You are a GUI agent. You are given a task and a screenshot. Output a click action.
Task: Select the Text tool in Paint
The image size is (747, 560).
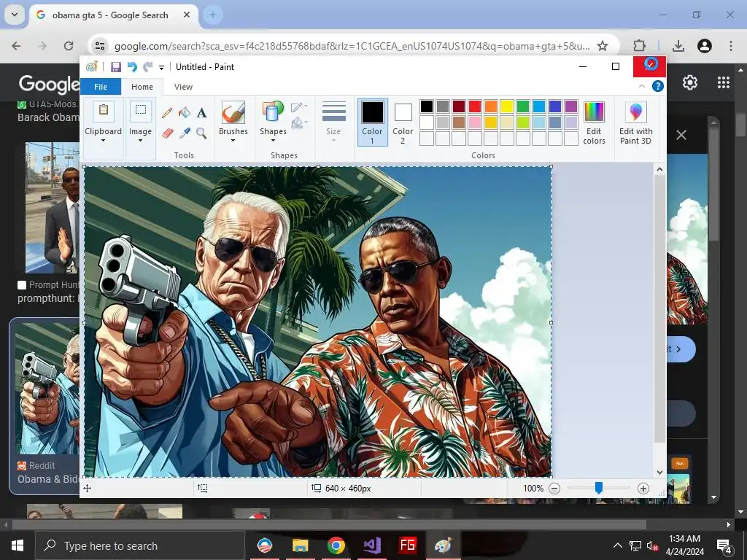tap(201, 113)
